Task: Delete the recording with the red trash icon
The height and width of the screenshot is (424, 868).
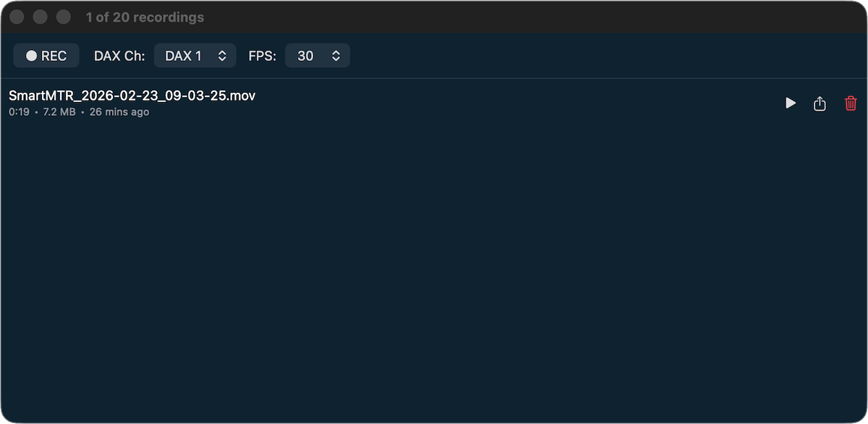Action: (851, 103)
